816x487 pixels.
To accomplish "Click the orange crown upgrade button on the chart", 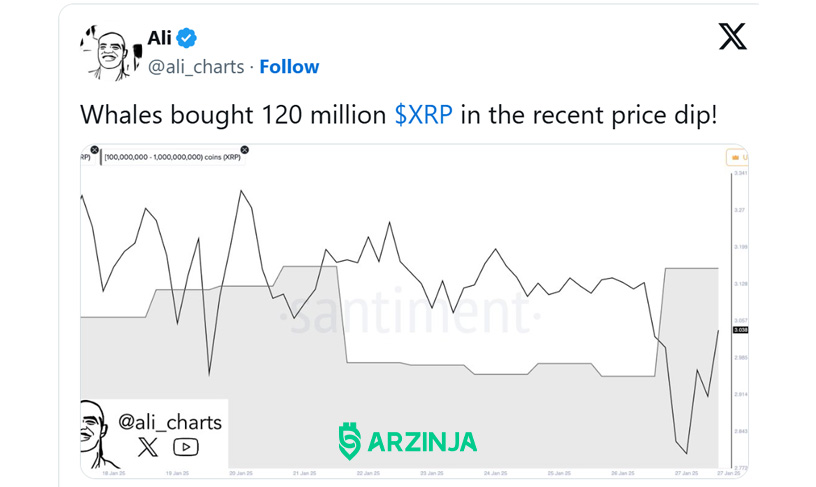I will coord(737,157).
